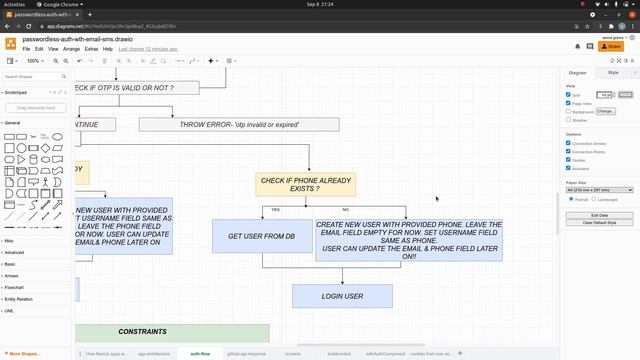
Task: Select the Landscape radio button
Action: [x=594, y=199]
